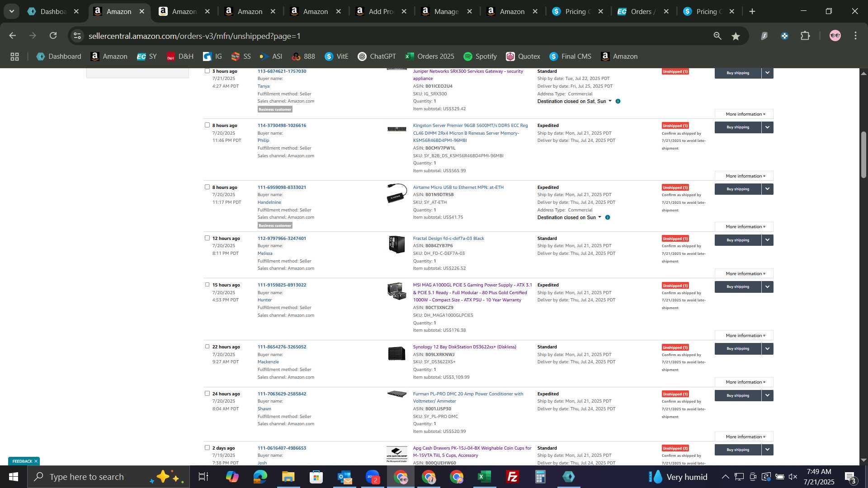Expand Buy shipping options for MSI power supply order
The width and height of the screenshot is (868, 488).
click(767, 287)
